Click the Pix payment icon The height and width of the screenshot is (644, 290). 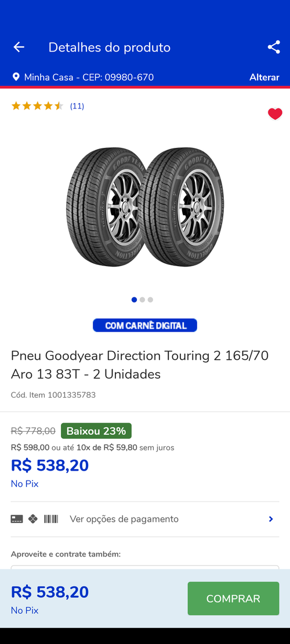pyautogui.click(x=33, y=519)
